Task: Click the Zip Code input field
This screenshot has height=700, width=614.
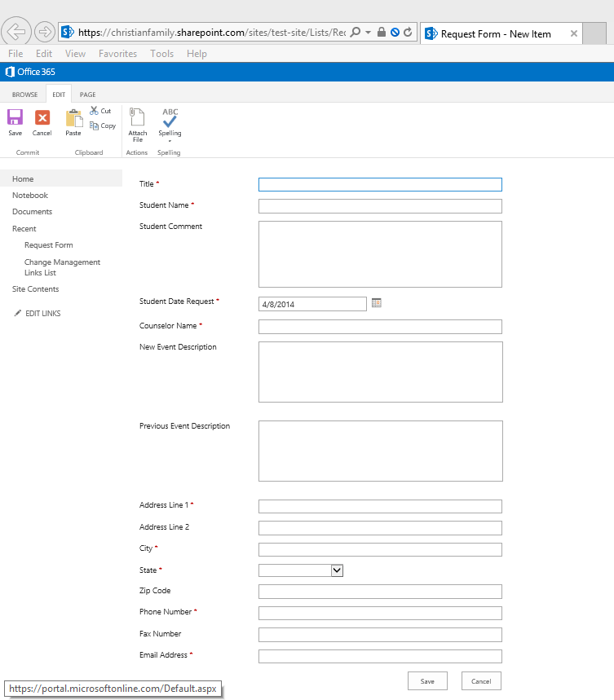Action: (x=380, y=592)
